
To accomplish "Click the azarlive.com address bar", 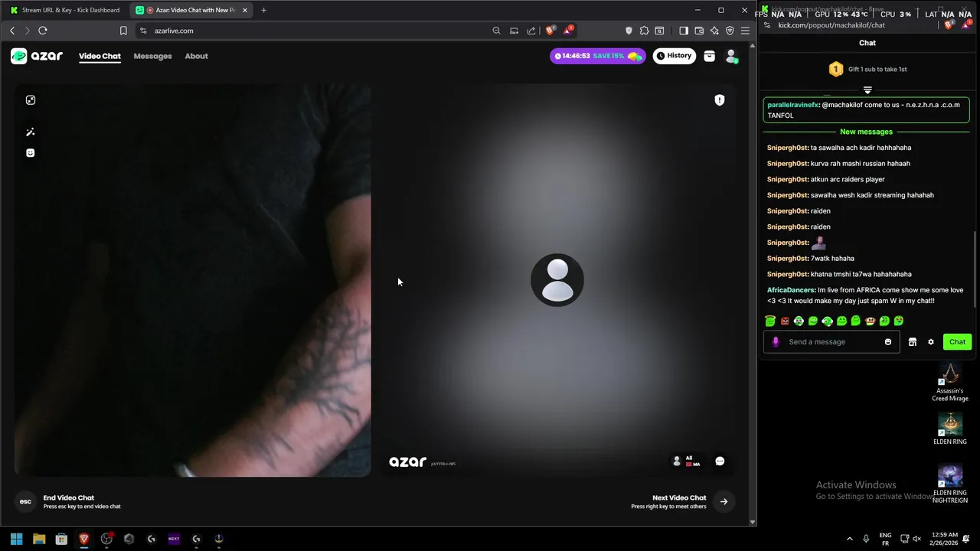I will [x=314, y=31].
